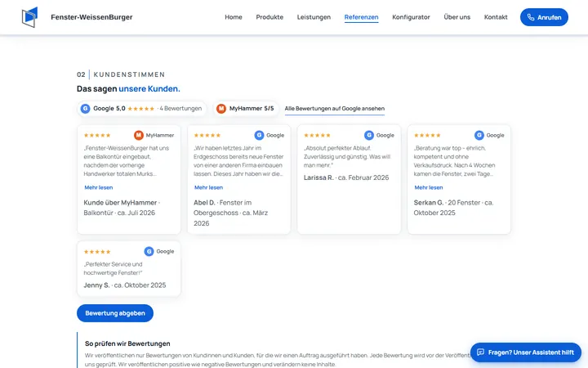Click the MyHammer 5/5 rating badge

point(246,109)
